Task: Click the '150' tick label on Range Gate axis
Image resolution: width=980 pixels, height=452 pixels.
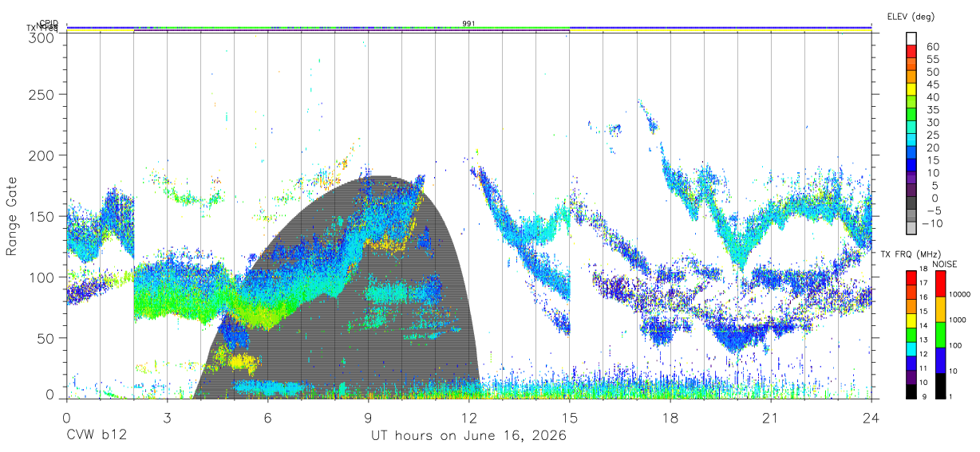Action: click(41, 216)
